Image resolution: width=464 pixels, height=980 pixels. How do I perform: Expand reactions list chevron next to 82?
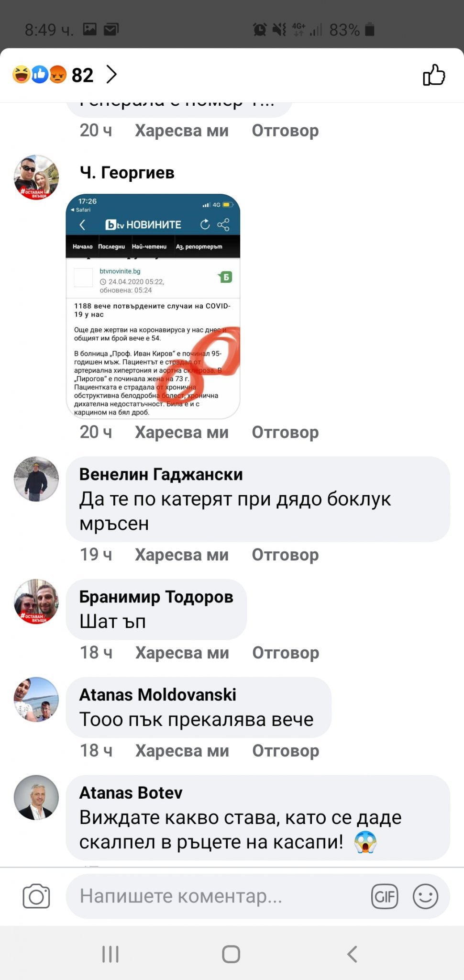coord(111,75)
